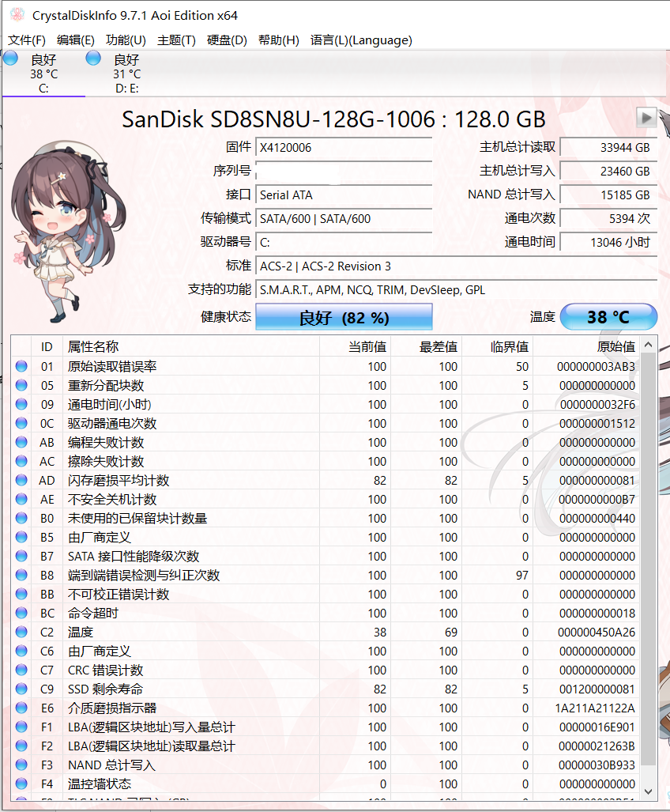Select the F4 温控墙状态 row
The width and height of the screenshot is (670, 812).
[326, 784]
